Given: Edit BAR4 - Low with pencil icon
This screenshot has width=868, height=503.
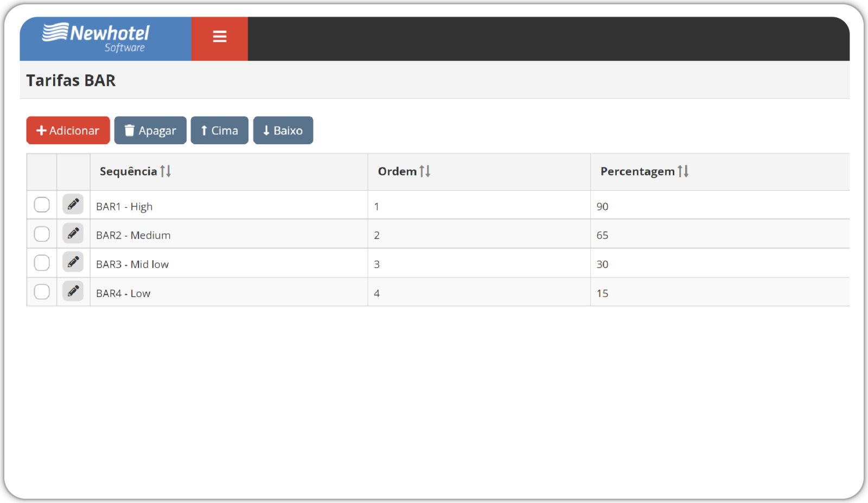Looking at the screenshot, I should (73, 291).
